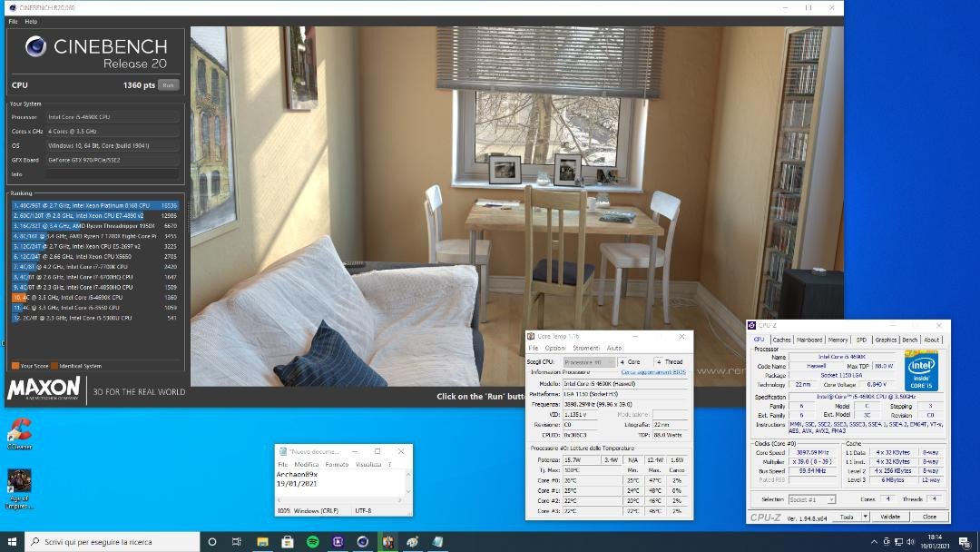The image size is (980, 552).
Task: Switch to Notepad taskbar icon
Action: [437, 541]
